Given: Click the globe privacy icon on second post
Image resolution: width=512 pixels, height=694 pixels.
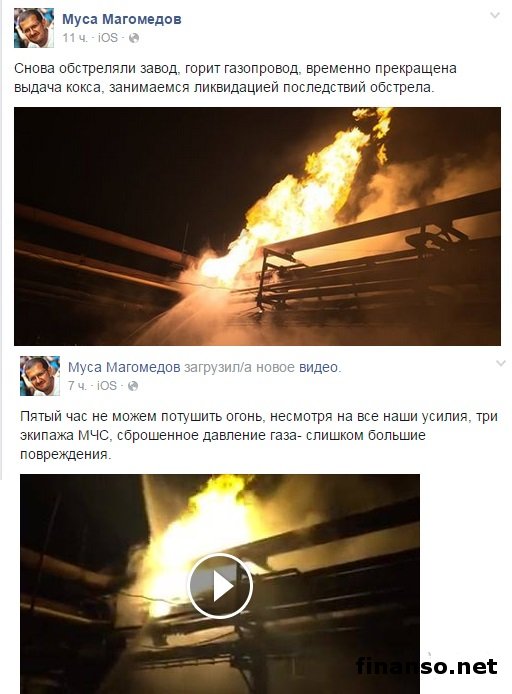Looking at the screenshot, I should coord(133,386).
